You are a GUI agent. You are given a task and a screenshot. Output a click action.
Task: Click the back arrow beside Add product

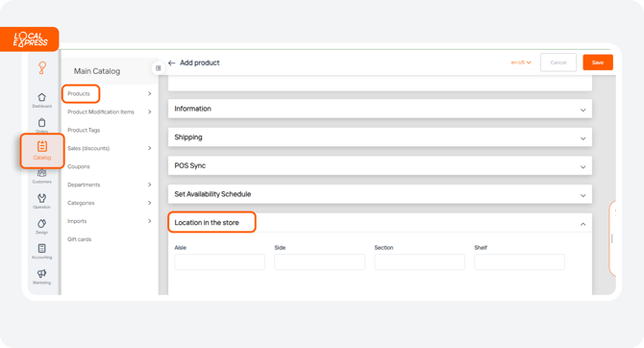(172, 62)
